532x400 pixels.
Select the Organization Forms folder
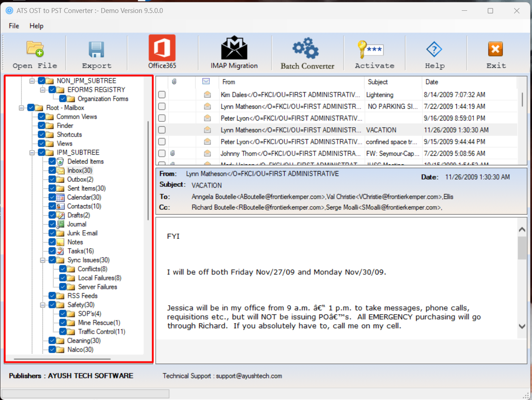pos(103,99)
